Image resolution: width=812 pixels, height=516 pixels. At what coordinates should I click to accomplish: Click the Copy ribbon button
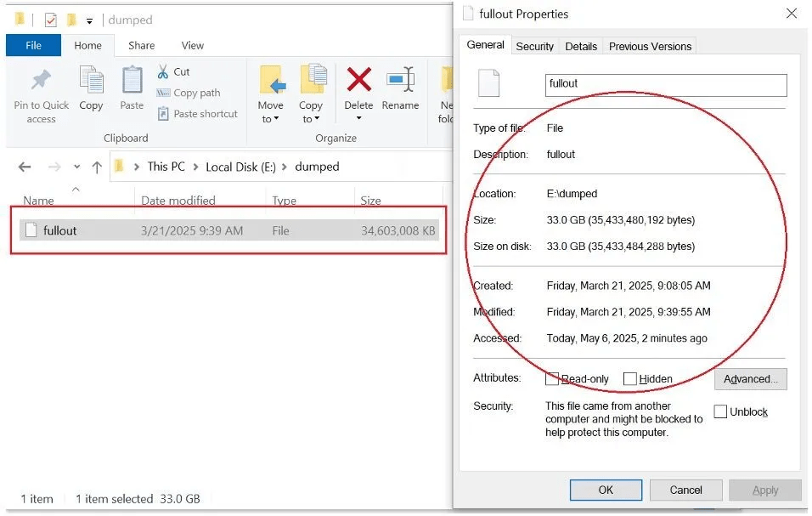point(91,88)
